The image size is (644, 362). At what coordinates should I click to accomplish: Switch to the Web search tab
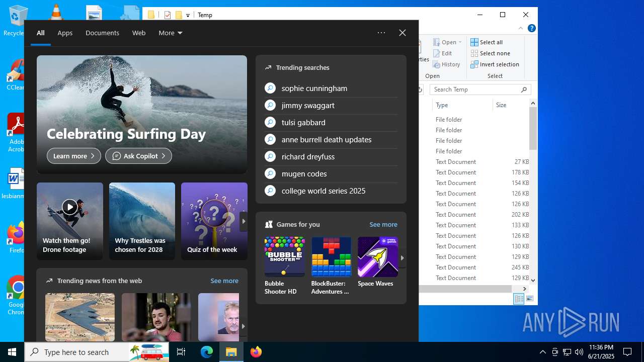point(139,33)
